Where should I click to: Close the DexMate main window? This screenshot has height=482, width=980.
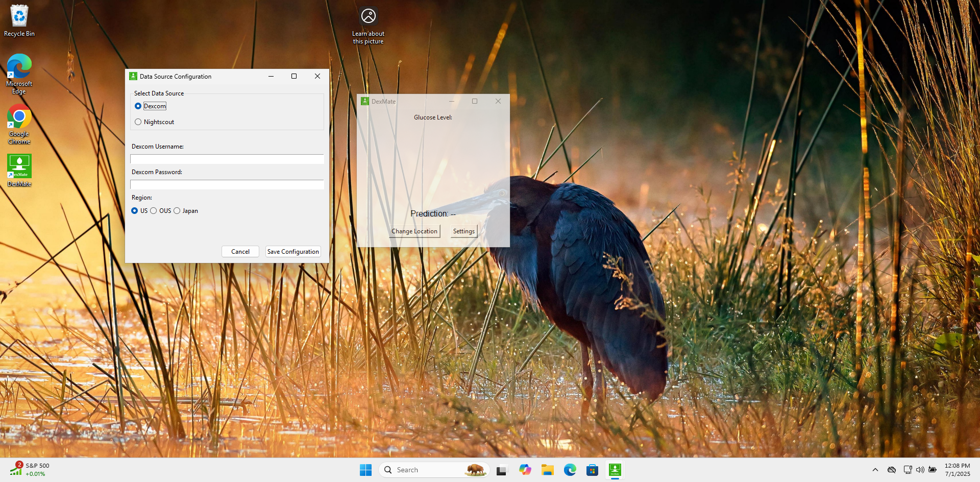[x=498, y=101]
